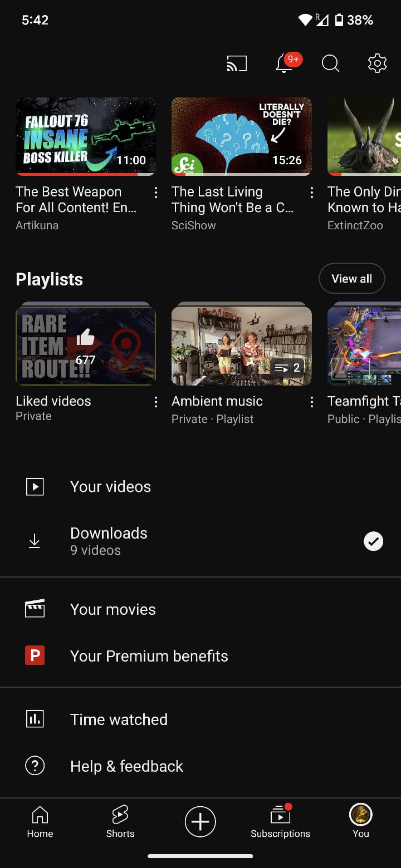Viewport: 401px width, 868px height.
Task: Open Your videos
Action: [110, 486]
